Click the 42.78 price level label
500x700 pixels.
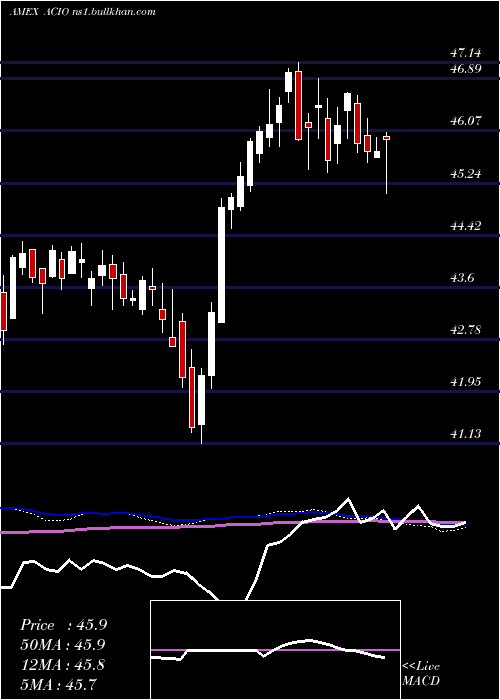(466, 330)
